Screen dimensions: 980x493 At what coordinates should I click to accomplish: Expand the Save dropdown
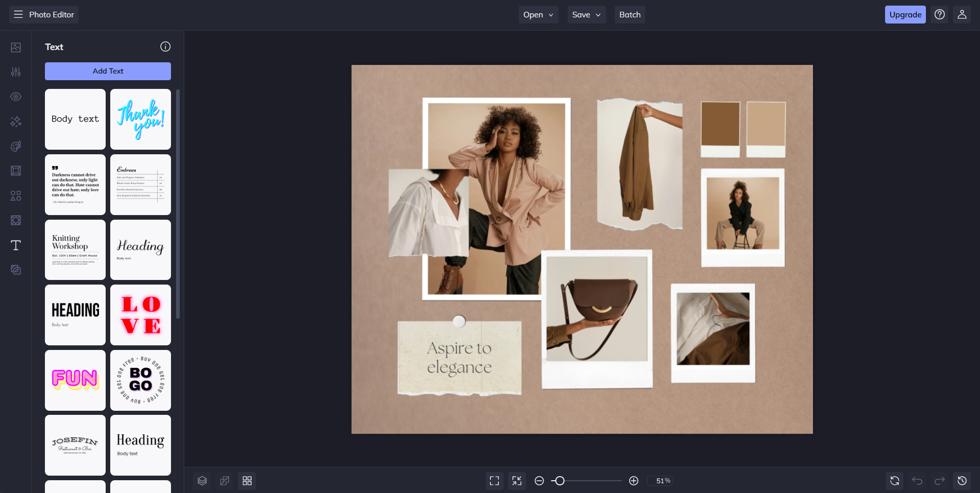click(587, 14)
